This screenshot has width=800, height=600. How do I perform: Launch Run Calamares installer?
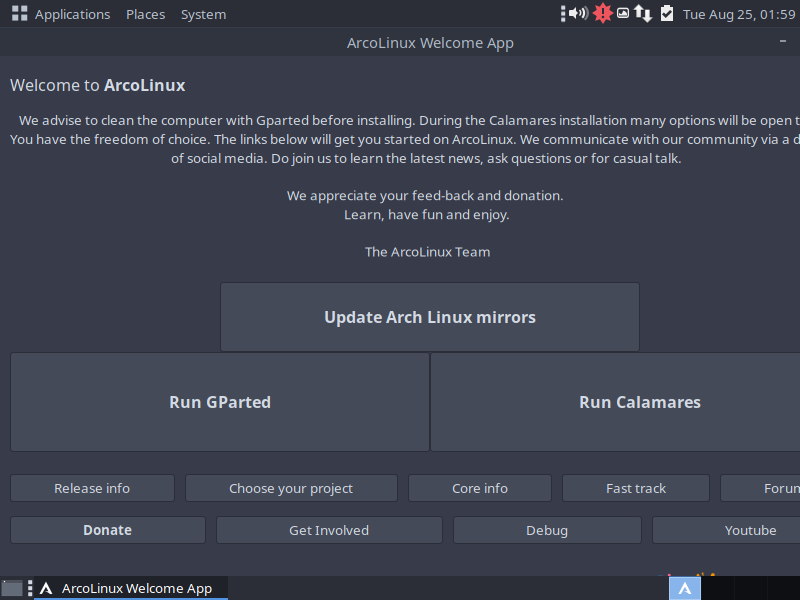615,402
